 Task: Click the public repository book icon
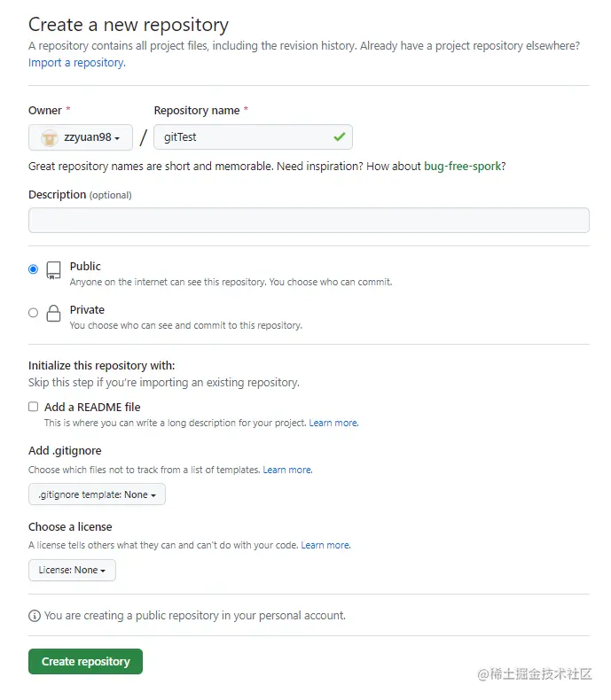[x=54, y=270]
